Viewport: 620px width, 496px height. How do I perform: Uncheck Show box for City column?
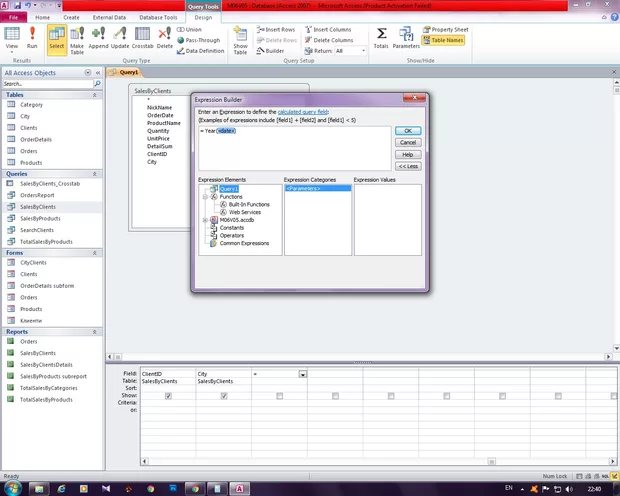click(x=224, y=396)
